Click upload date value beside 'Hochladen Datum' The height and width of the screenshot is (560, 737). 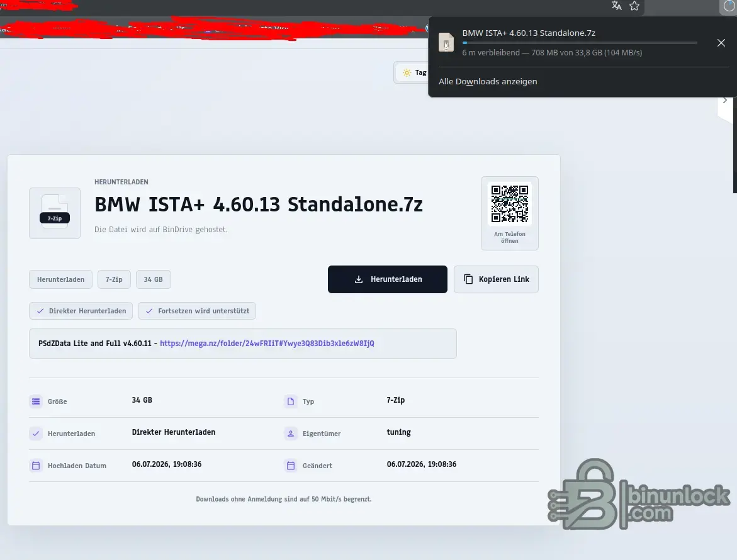click(166, 464)
